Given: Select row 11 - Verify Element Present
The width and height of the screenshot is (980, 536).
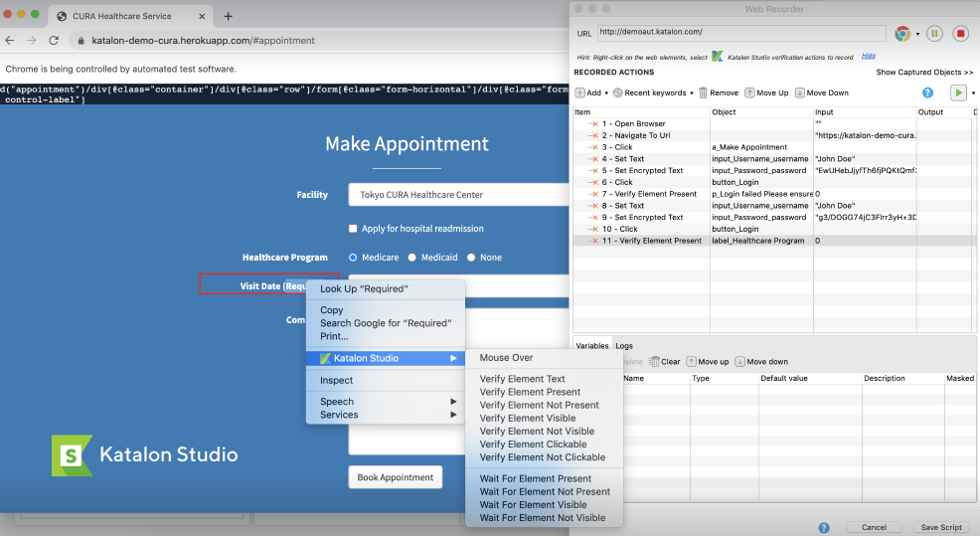Looking at the screenshot, I should click(772, 241).
